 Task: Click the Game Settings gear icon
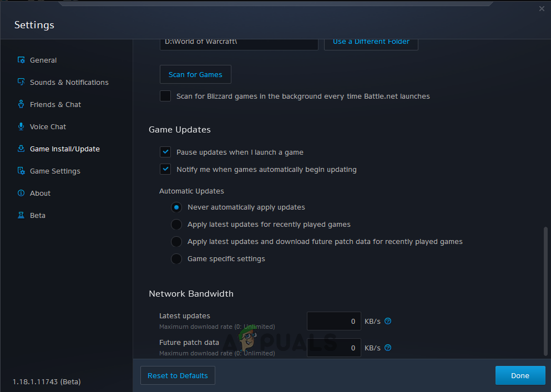tap(21, 171)
